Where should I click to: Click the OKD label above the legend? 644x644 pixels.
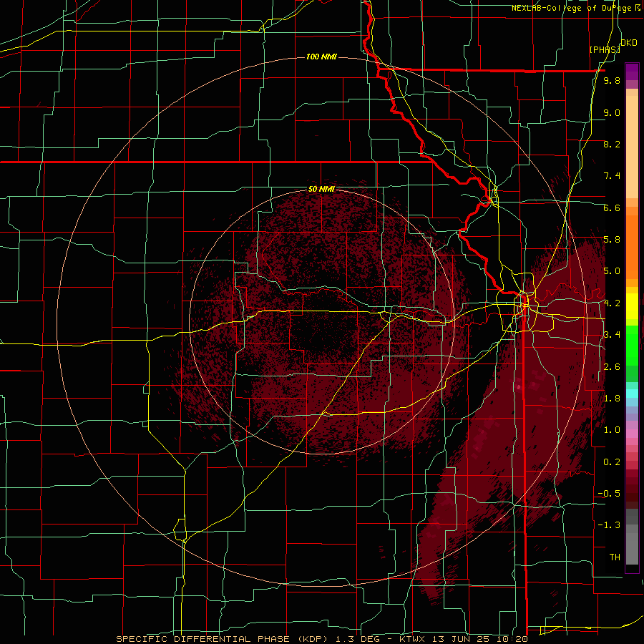tap(629, 42)
